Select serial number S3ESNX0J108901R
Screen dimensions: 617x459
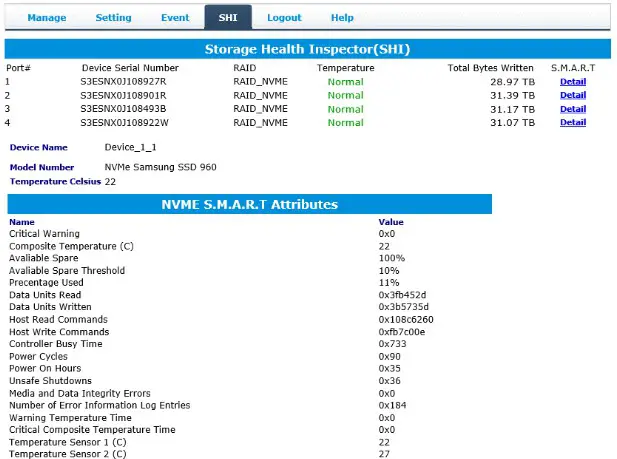[124, 96]
